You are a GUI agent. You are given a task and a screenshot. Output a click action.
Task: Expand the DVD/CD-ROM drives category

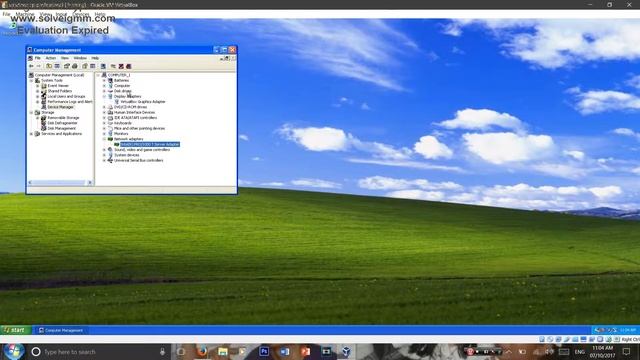(104, 107)
